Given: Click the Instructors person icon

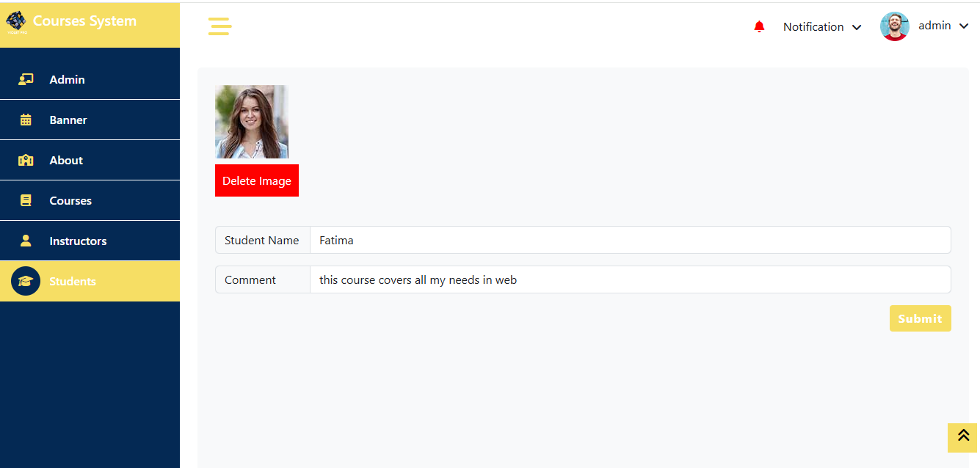Looking at the screenshot, I should 26,241.
